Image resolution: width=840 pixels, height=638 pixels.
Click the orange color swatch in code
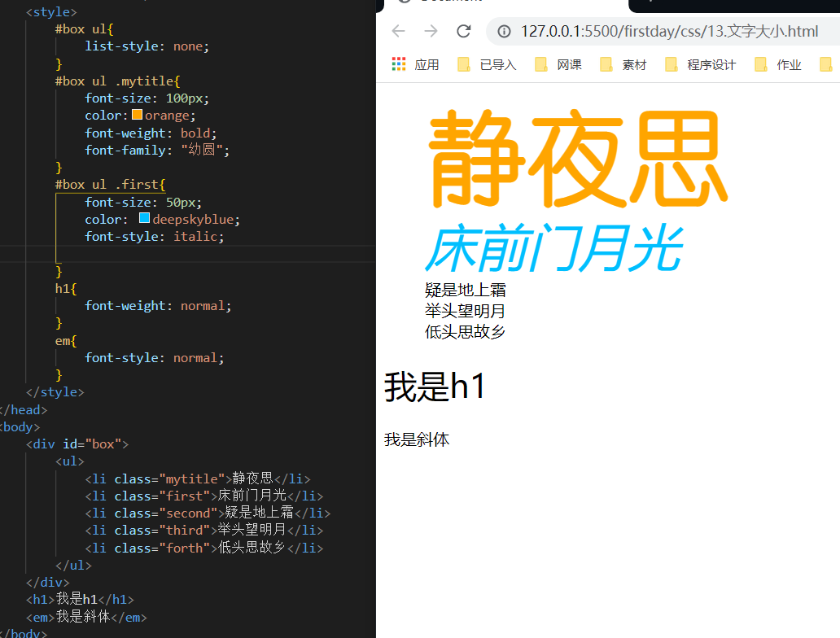[137, 115]
